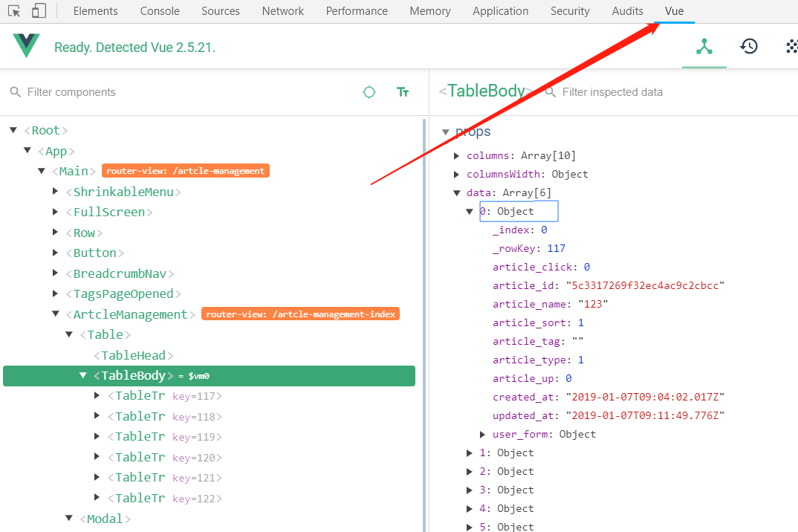Expand the FullScreen component
Image resolution: width=798 pixels, height=532 pixels.
[56, 212]
